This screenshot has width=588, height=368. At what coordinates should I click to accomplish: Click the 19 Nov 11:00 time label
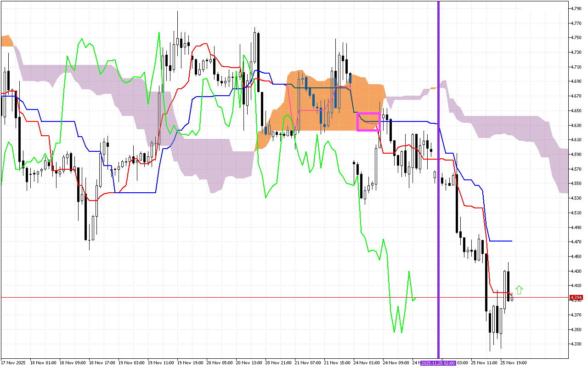tap(162, 362)
